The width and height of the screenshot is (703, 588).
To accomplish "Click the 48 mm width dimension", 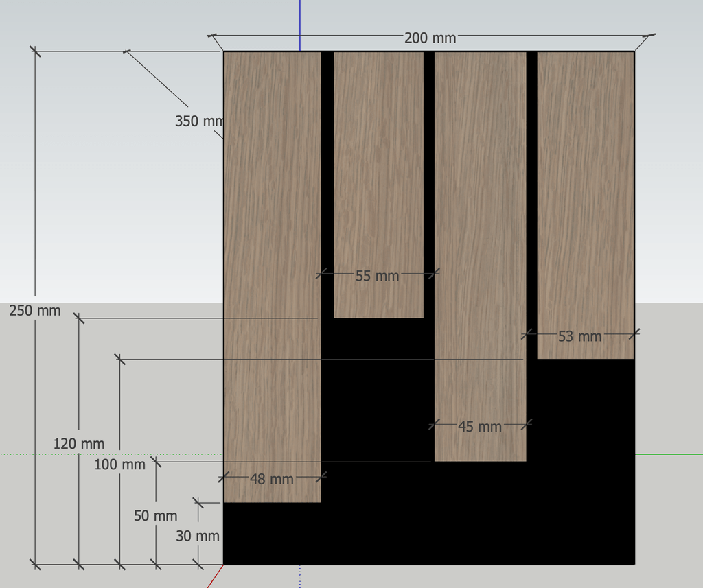I will 271,479.
